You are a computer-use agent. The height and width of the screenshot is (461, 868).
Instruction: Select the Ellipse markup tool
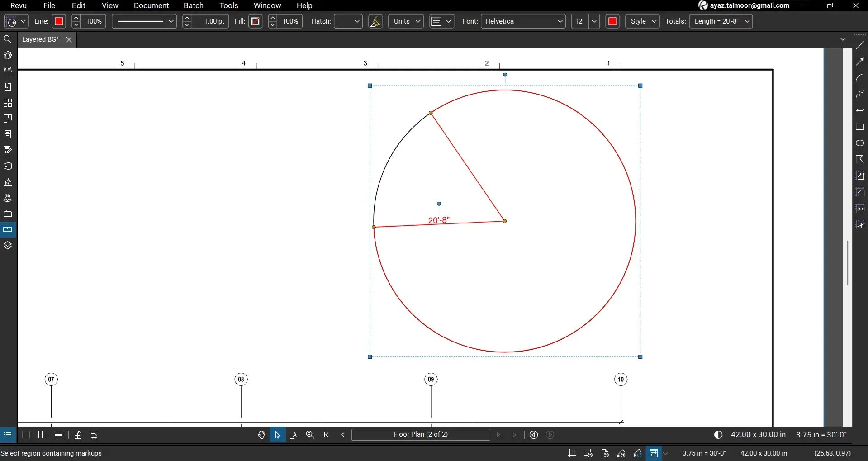coord(860,143)
